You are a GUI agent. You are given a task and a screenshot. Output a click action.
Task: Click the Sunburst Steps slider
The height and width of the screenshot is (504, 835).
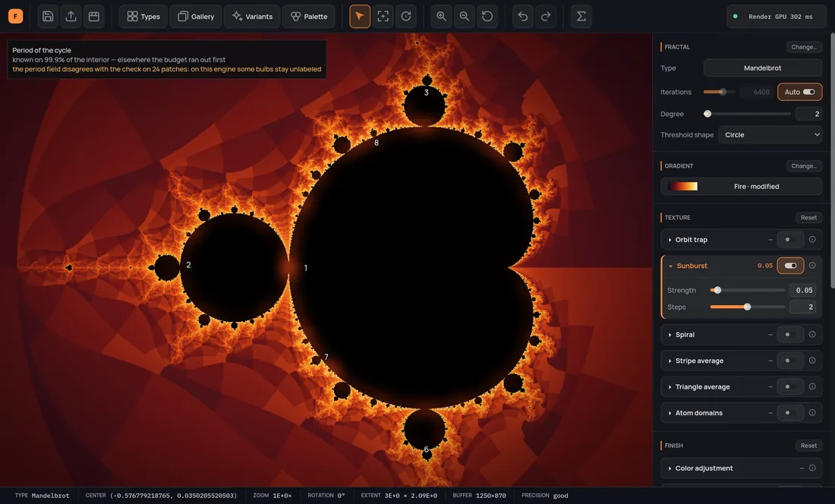click(747, 307)
